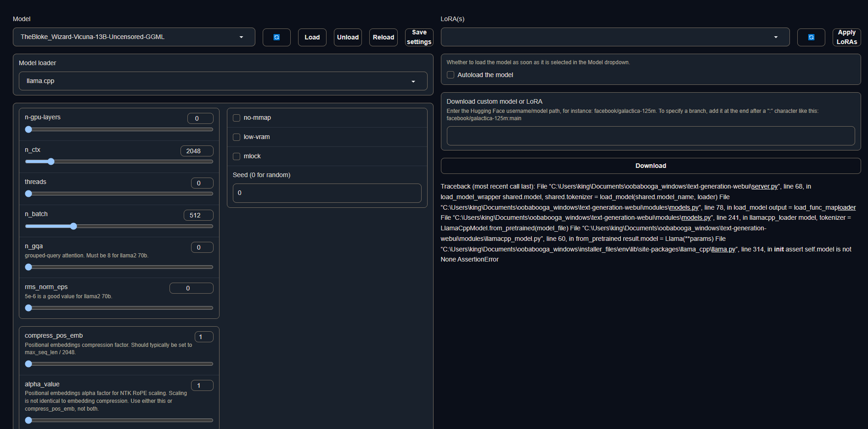Enable the no-mmap checkbox
The height and width of the screenshot is (429, 868).
[237, 117]
